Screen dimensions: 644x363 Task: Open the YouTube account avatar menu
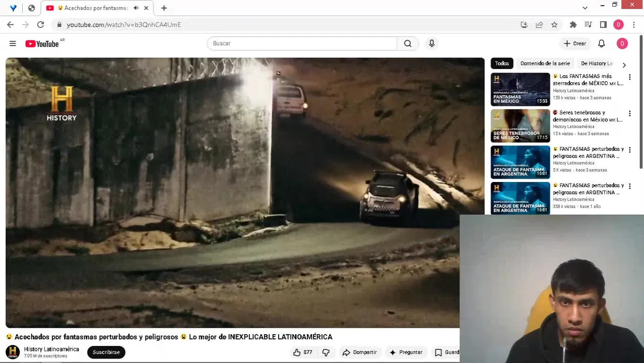622,44
